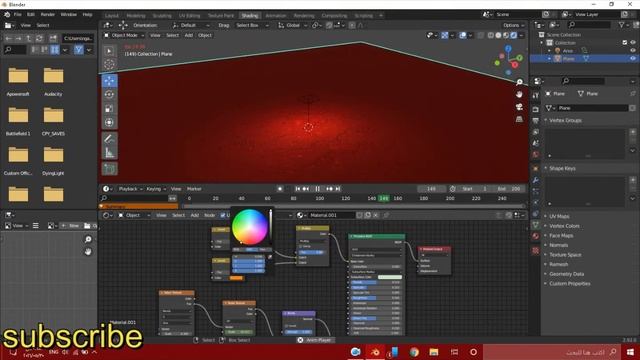Click the navigation gizmo axes
This screenshot has height=360, width=640.
tap(508, 60)
